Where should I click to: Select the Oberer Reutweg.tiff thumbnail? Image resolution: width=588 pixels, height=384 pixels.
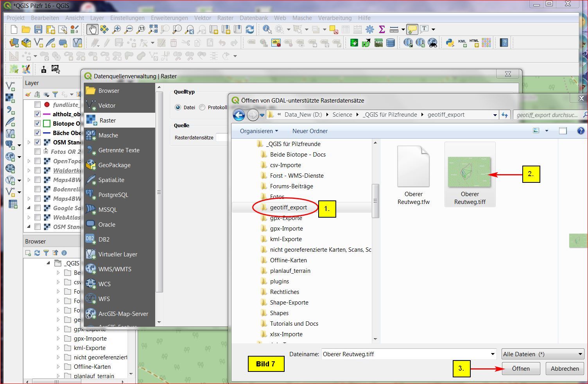(x=470, y=173)
